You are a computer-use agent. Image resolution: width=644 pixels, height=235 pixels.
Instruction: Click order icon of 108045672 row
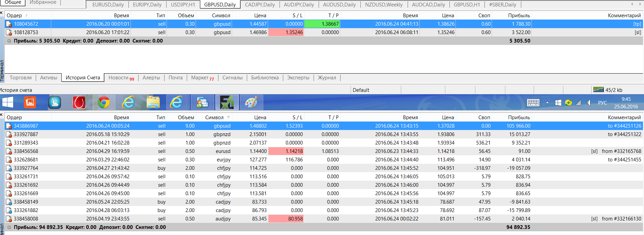click(9, 24)
